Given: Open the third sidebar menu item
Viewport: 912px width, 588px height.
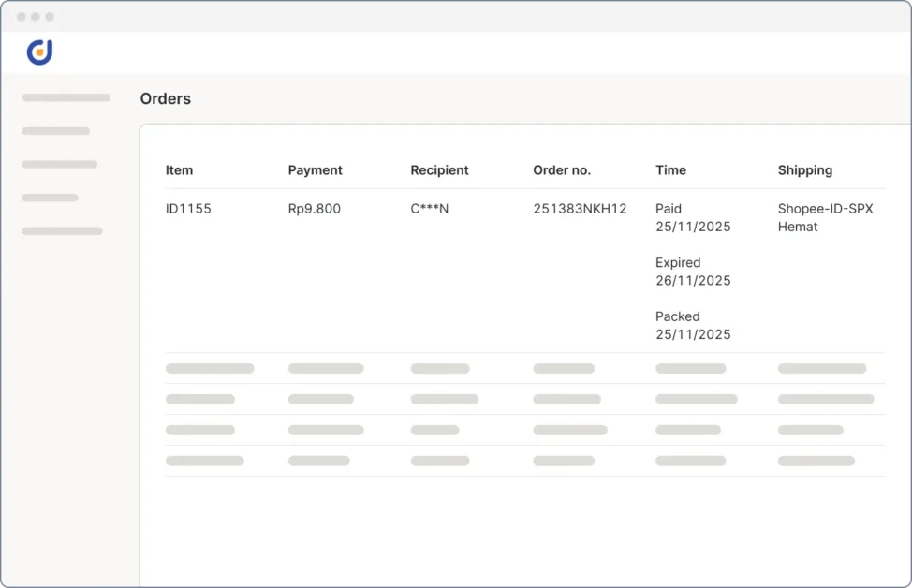Looking at the screenshot, I should pos(59,164).
